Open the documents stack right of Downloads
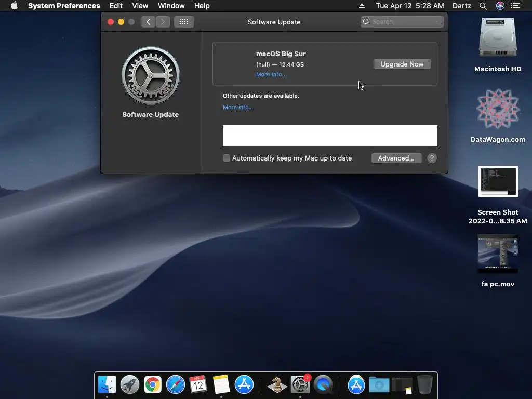This screenshot has height=399, width=532. pyautogui.click(x=402, y=385)
